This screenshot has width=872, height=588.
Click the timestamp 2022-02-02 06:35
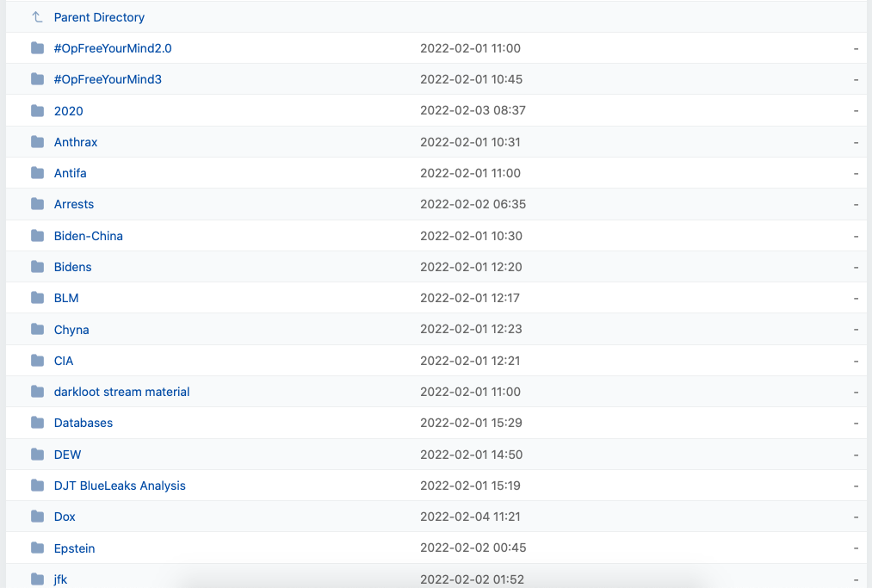pyautogui.click(x=473, y=204)
